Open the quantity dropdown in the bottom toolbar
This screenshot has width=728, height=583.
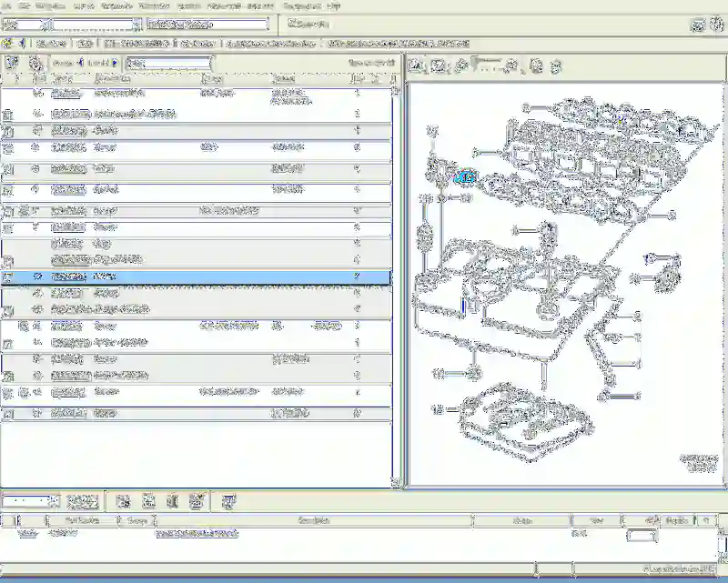click(x=54, y=501)
